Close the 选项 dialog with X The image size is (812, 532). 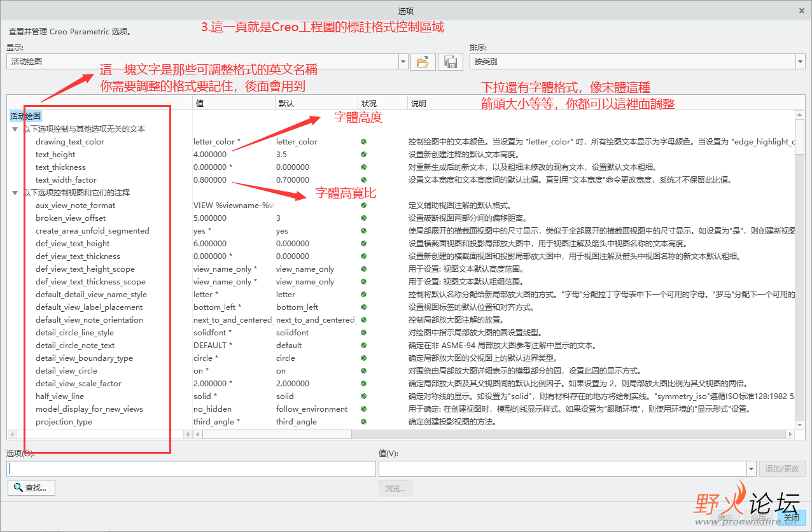(x=801, y=10)
